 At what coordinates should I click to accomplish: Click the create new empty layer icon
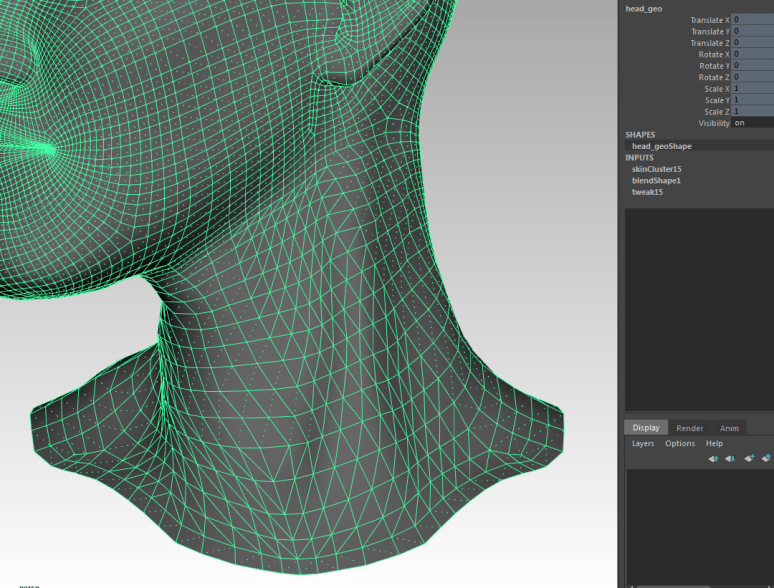(x=749, y=459)
